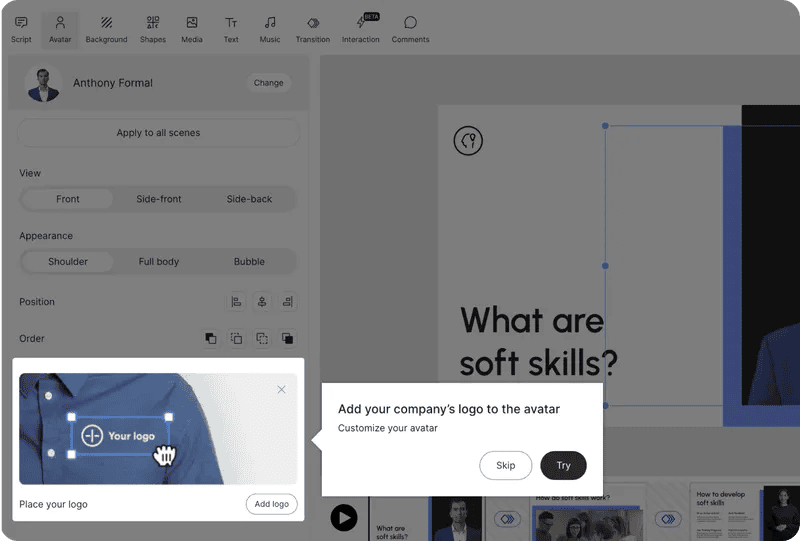Click the Add logo button
Viewport: 800px width, 541px height.
(x=271, y=504)
